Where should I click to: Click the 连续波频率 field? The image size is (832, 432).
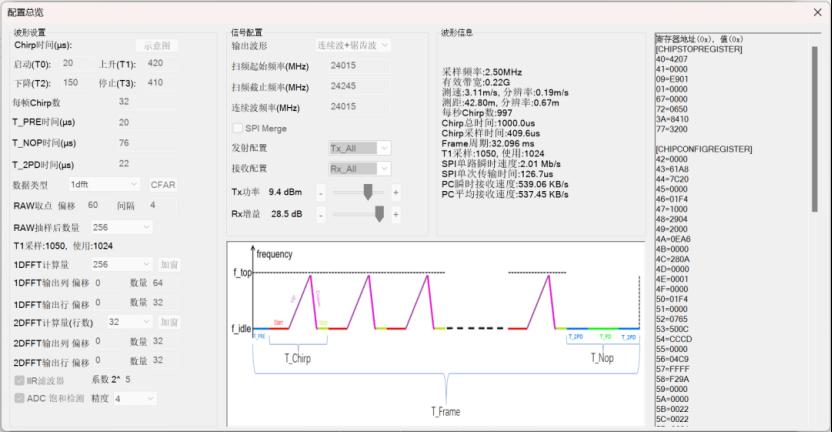(359, 107)
